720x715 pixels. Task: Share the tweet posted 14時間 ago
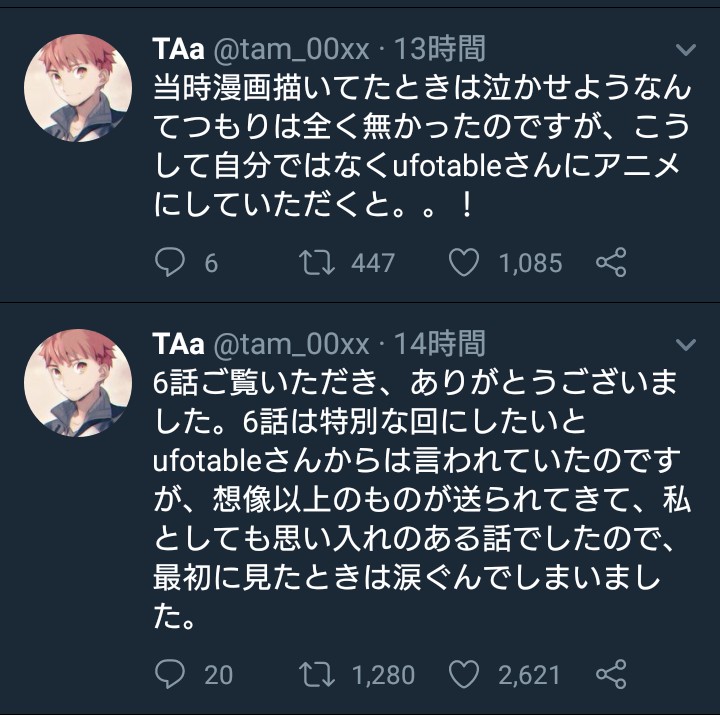[x=610, y=675]
